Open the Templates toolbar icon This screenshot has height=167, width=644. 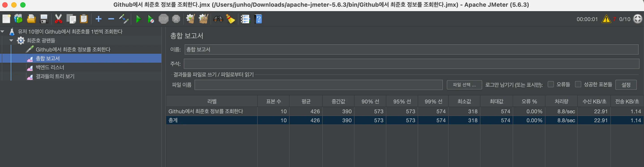click(x=18, y=19)
